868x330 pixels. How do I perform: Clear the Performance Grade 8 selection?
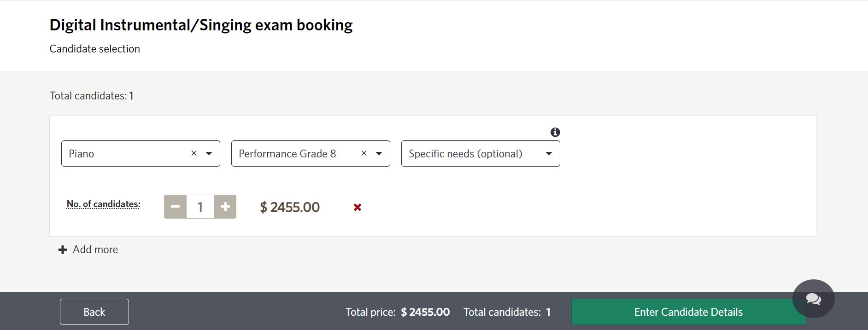point(364,153)
